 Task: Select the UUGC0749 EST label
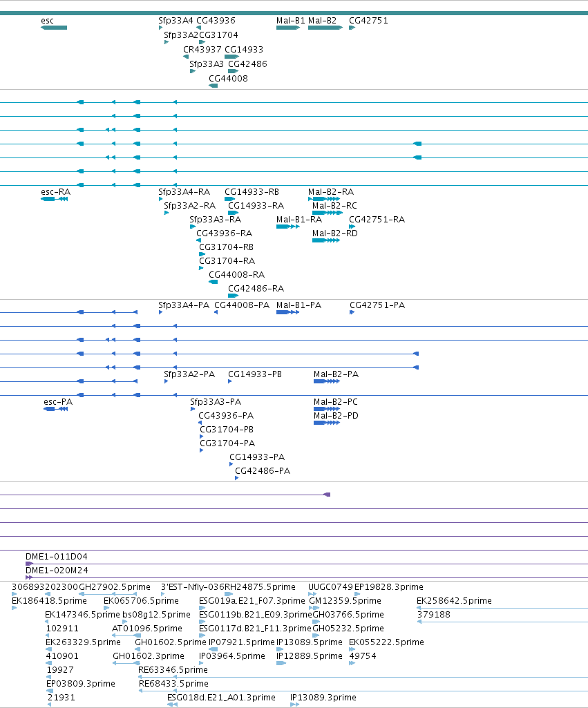(x=330, y=587)
